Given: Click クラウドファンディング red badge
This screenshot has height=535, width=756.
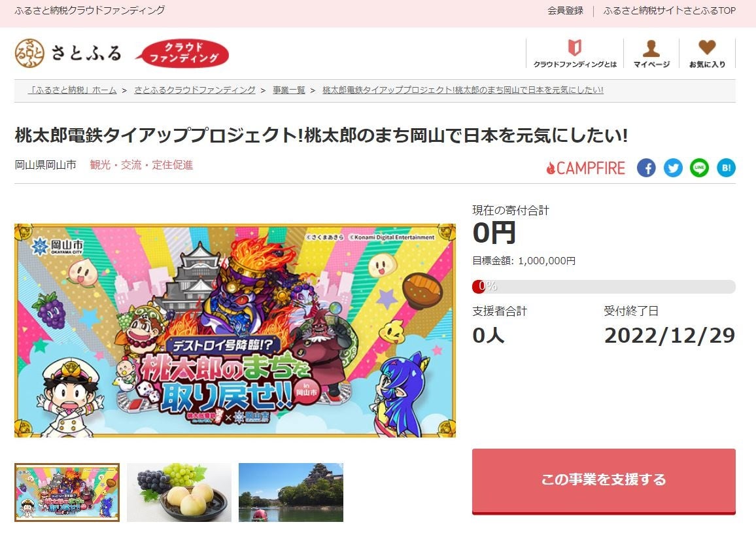Looking at the screenshot, I should pyautogui.click(x=182, y=53).
